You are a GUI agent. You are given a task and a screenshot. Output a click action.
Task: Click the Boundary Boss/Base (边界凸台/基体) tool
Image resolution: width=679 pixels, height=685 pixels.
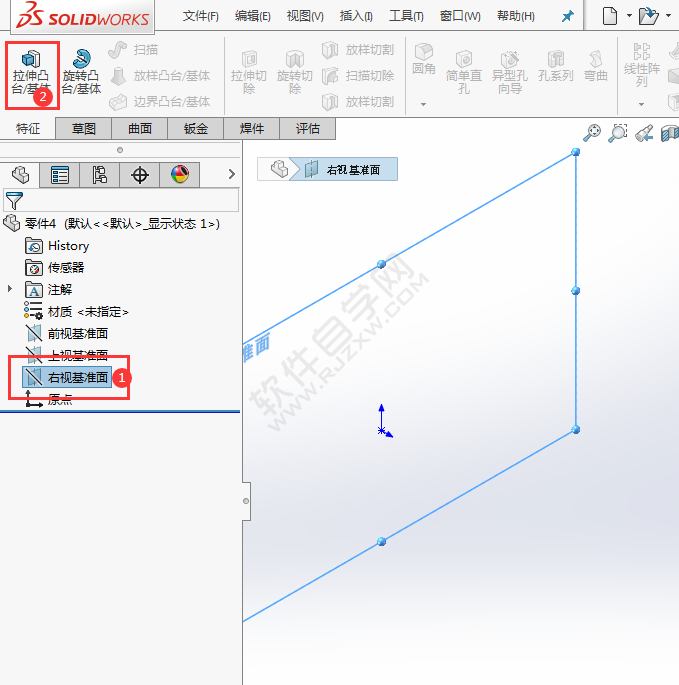point(160,102)
